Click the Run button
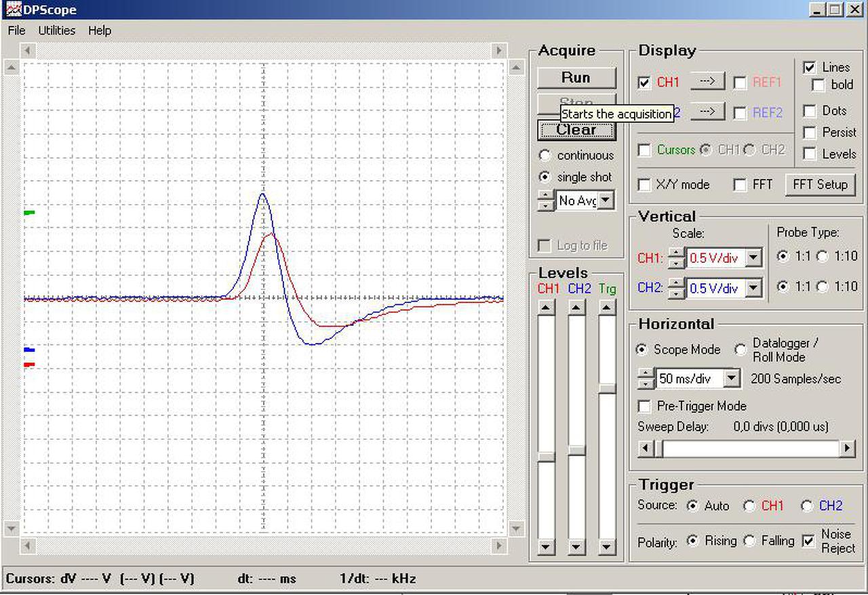This screenshot has width=868, height=595. (576, 77)
